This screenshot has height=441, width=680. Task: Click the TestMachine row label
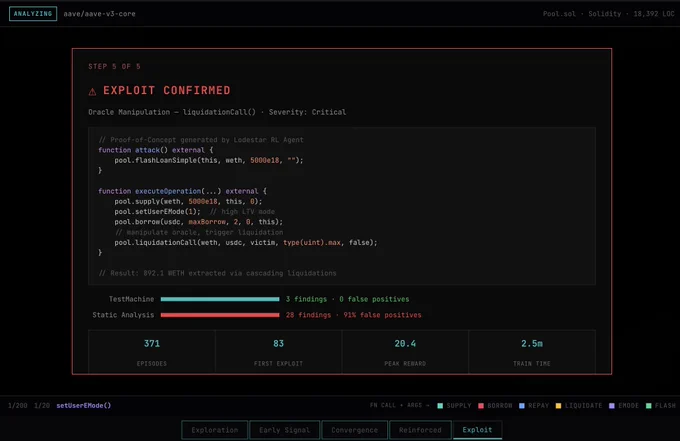(131, 299)
